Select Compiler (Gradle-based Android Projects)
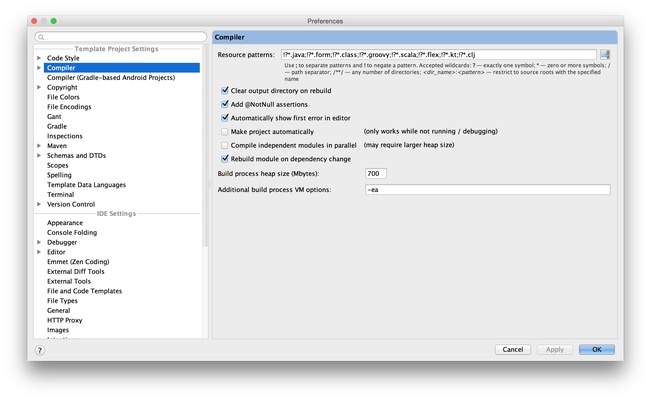 [x=111, y=78]
